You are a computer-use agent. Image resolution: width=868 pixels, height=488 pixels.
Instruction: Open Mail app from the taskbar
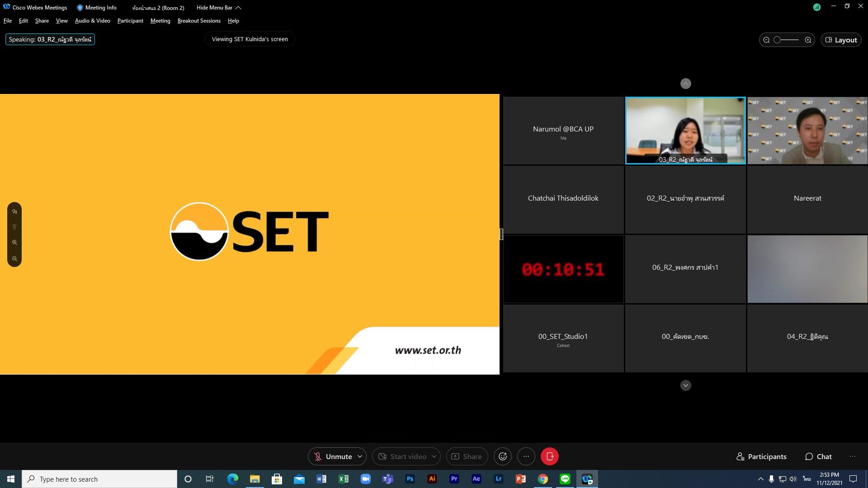299,479
